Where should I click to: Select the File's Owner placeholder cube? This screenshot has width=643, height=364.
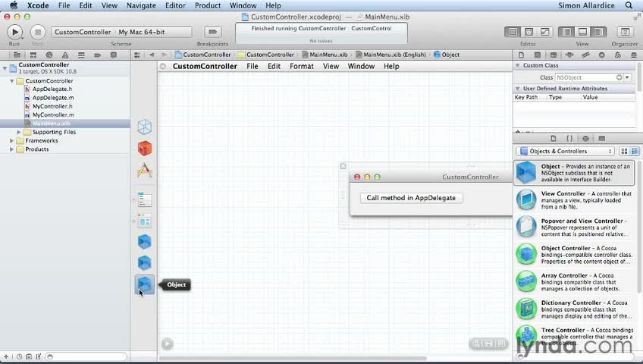(144, 127)
